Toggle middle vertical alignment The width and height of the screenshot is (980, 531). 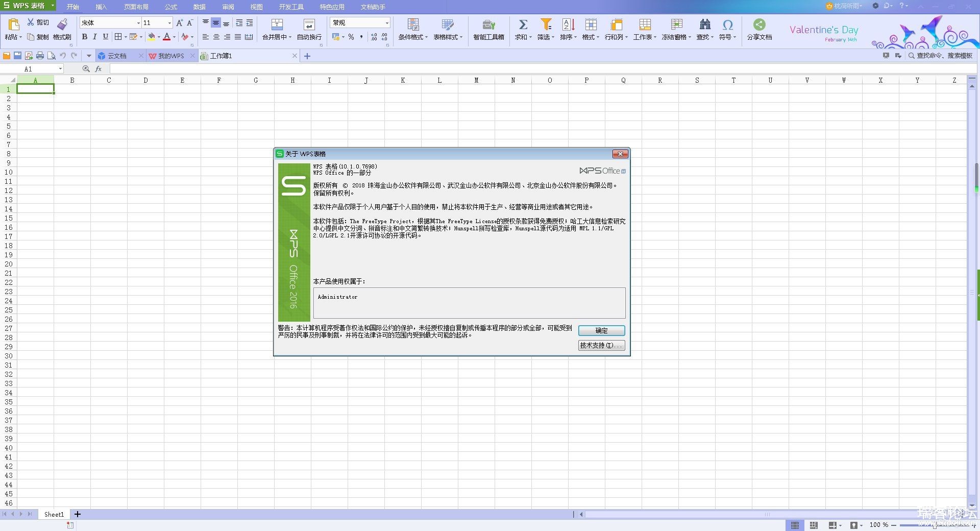click(x=216, y=23)
